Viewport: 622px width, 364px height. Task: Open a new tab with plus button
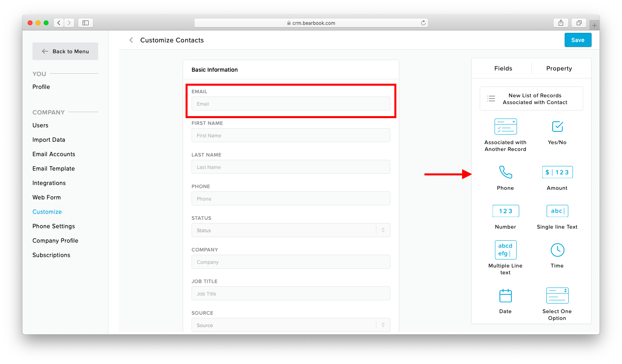(594, 25)
